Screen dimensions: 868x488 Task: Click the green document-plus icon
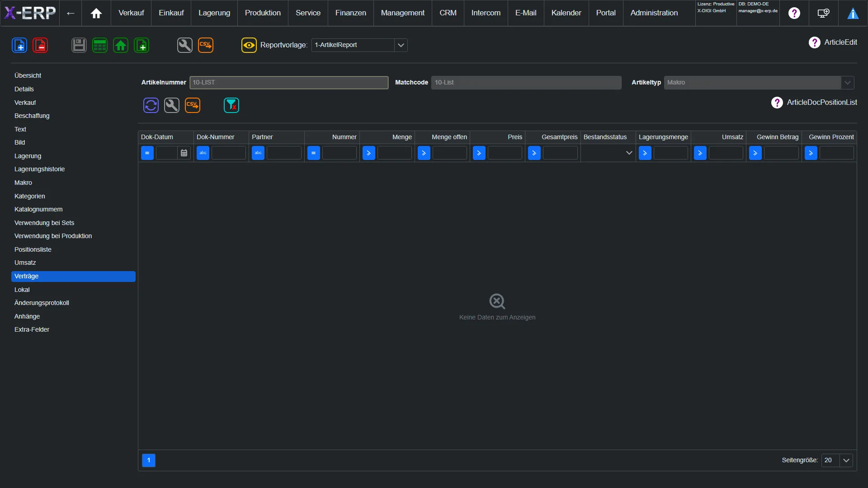[142, 45]
